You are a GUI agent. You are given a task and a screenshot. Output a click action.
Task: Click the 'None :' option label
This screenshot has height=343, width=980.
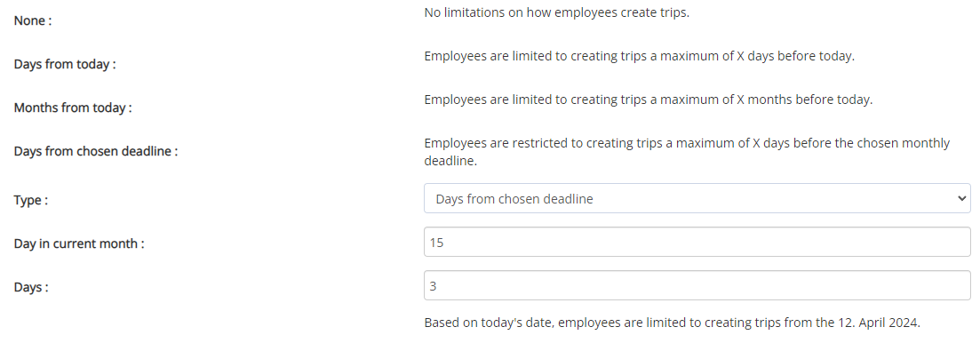[33, 20]
